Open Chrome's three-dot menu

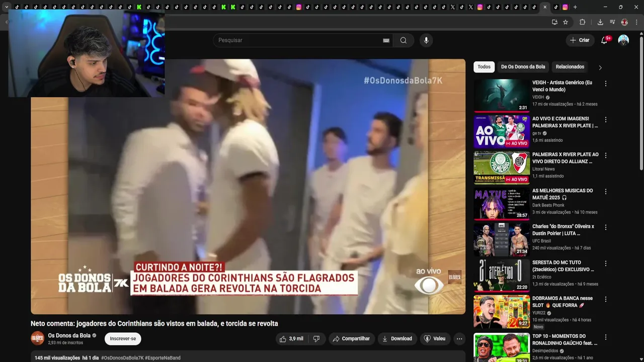pyautogui.click(x=636, y=22)
